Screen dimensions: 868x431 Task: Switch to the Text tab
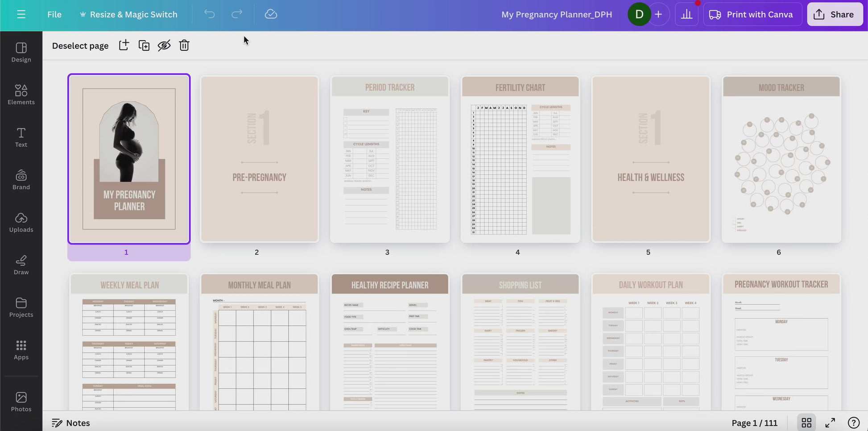(x=21, y=137)
